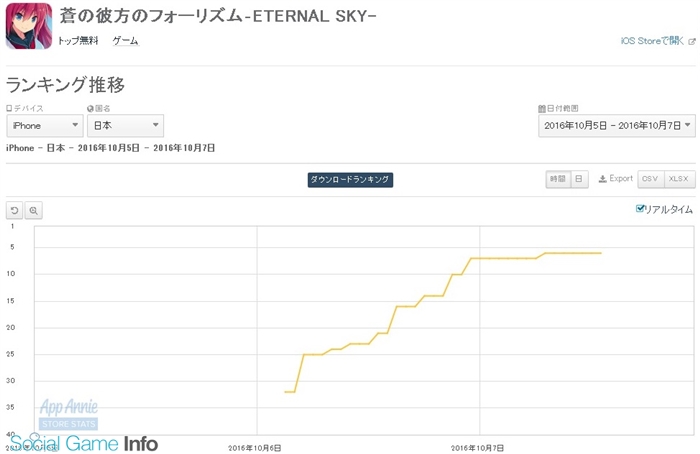Click the game app icon thumbnail
700x454 pixels.
tap(29, 26)
